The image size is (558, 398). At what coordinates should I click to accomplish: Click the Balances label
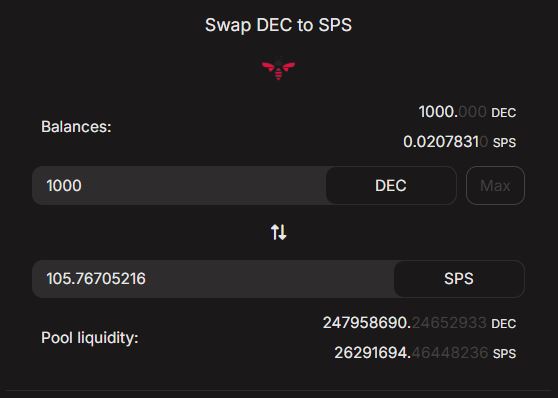click(76, 127)
